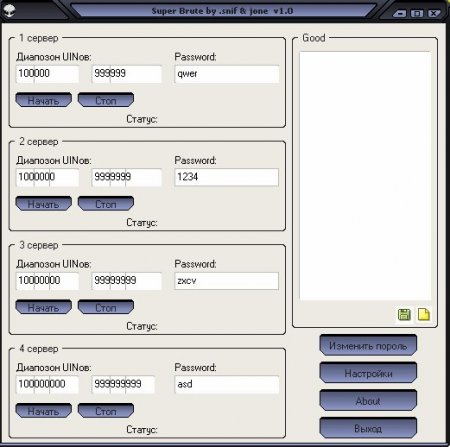
Task: Click inside the Good results list
Action: coord(365,176)
